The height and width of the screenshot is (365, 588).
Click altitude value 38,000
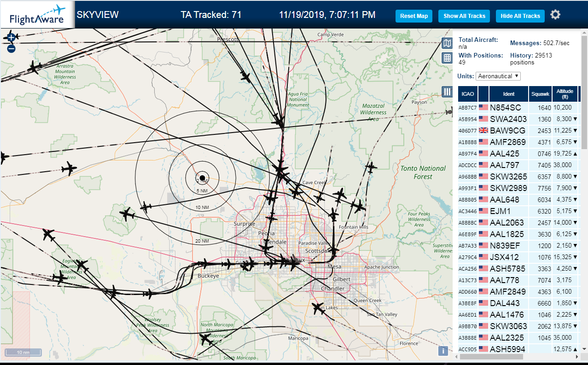pos(562,165)
